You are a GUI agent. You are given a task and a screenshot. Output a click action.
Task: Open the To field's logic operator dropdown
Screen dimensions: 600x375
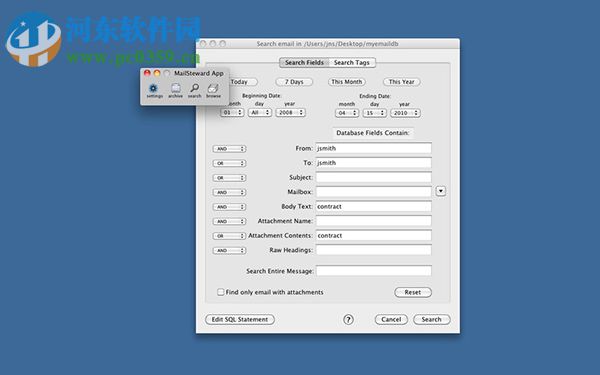(x=229, y=163)
